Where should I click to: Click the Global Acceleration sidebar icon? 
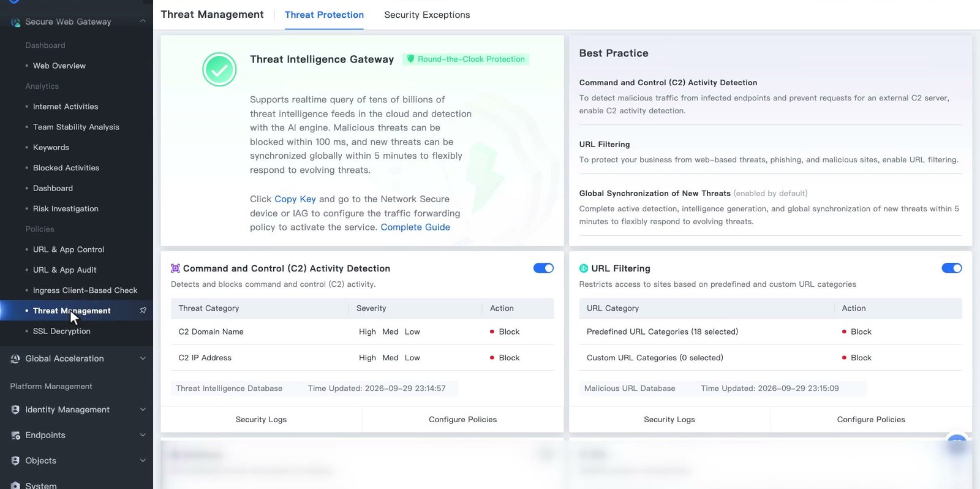click(15, 359)
